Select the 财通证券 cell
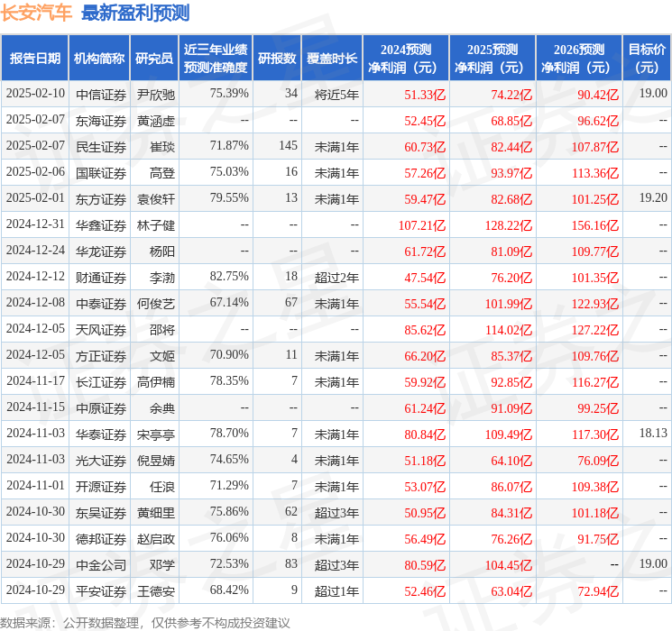The image size is (672, 631). pos(101,278)
